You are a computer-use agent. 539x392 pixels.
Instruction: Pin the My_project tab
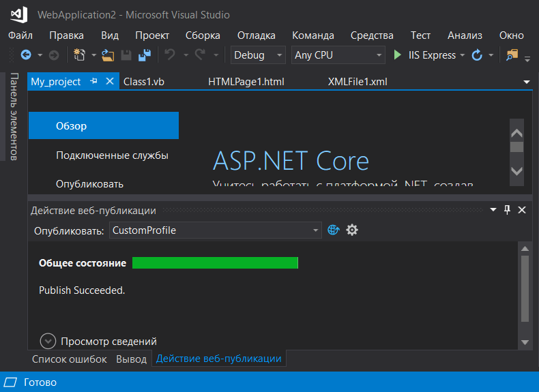[x=93, y=81]
